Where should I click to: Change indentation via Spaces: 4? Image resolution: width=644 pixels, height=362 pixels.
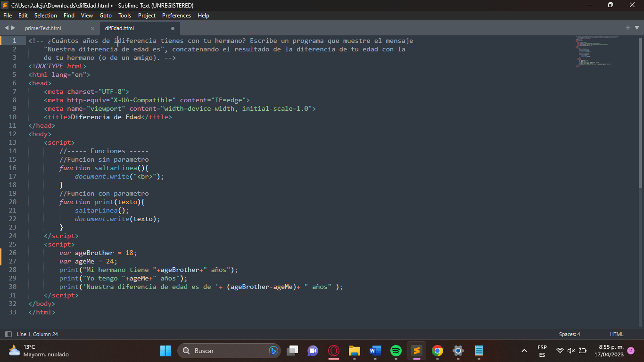point(570,334)
